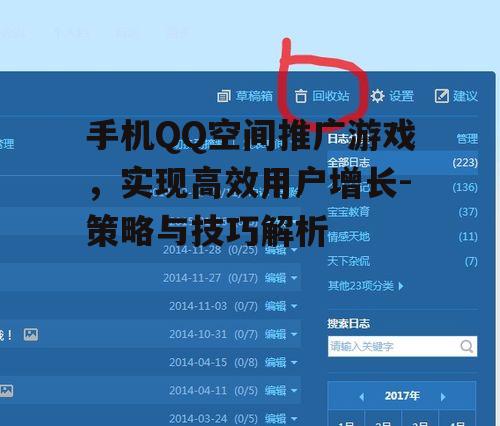Image resolution: width=500 pixels, height=426 pixels.
Task: Open the 草稿箱 drafts icon
Action: [224, 96]
